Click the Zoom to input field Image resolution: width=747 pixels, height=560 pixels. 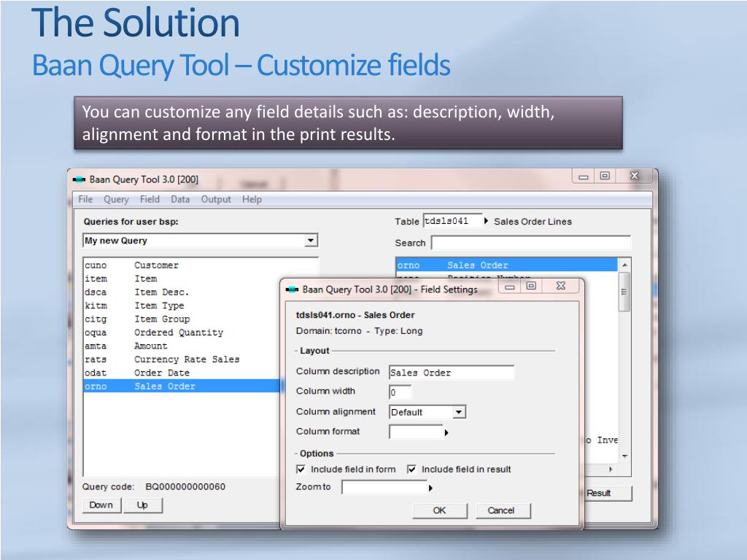click(x=384, y=487)
